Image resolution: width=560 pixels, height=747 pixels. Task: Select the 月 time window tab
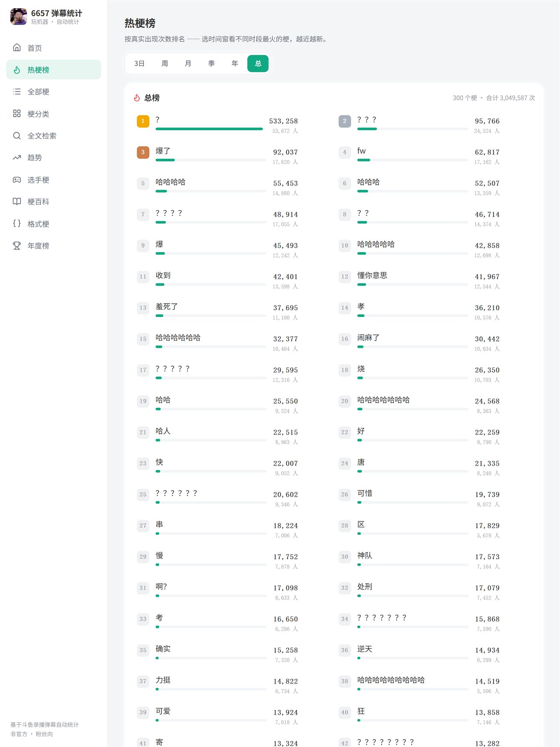(188, 63)
